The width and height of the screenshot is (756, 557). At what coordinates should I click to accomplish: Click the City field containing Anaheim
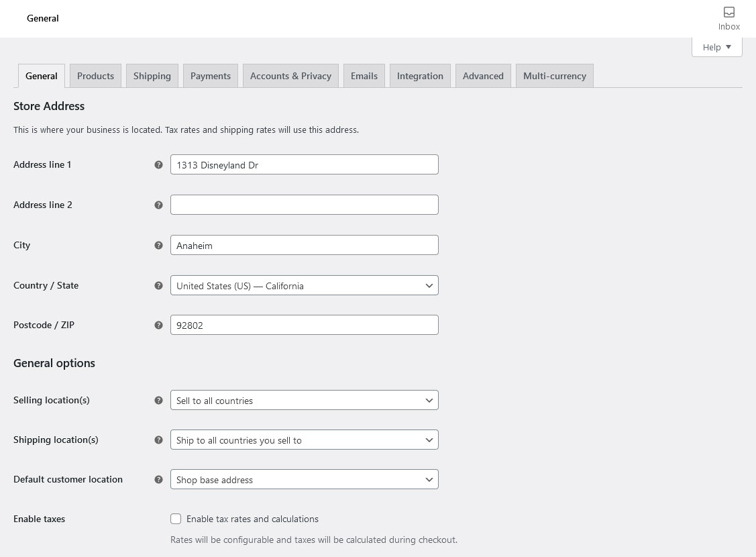click(305, 245)
